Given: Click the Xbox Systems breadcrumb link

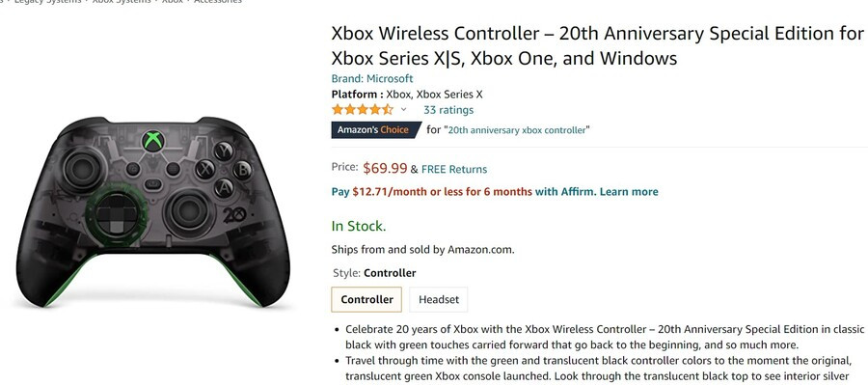Looking at the screenshot, I should point(122,2).
